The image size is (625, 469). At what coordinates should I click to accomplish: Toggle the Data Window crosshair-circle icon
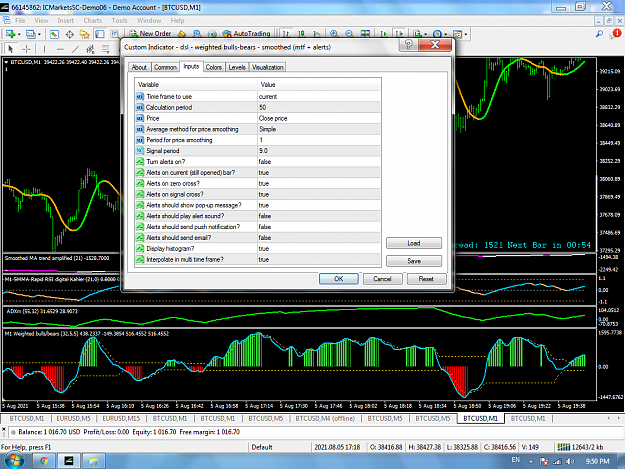[x=69, y=34]
